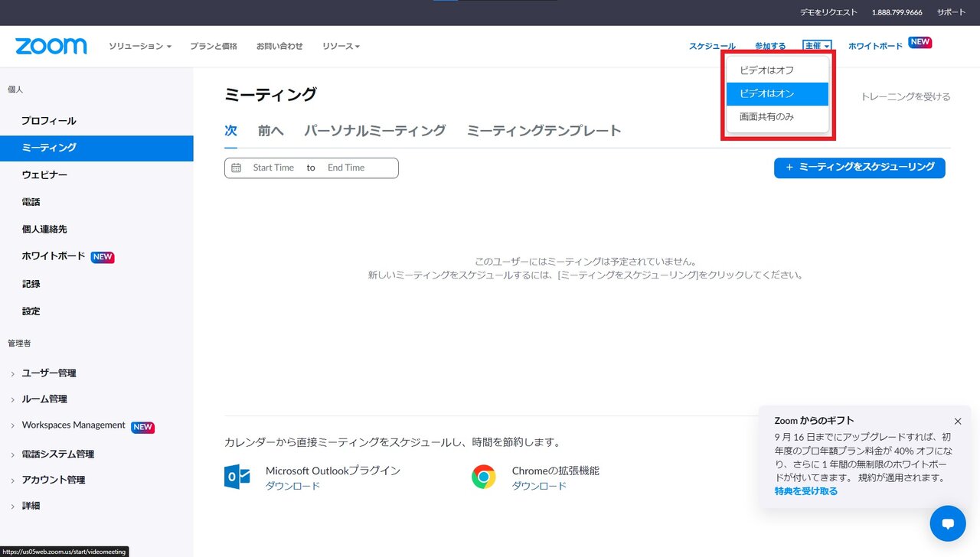Select 画面共有のみ from the host menu

point(777,117)
